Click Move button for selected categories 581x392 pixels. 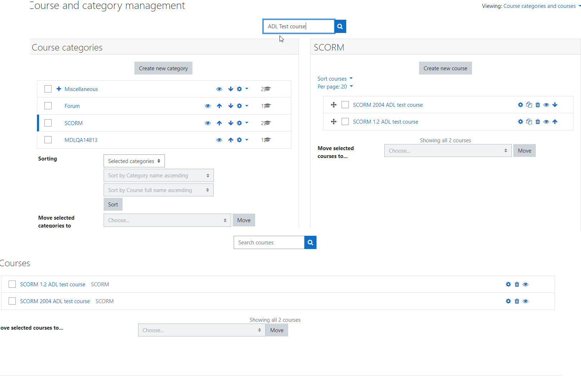click(244, 220)
